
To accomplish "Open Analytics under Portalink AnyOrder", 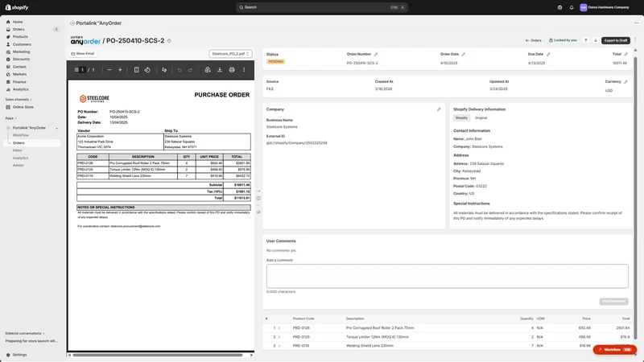I will click(x=20, y=158).
